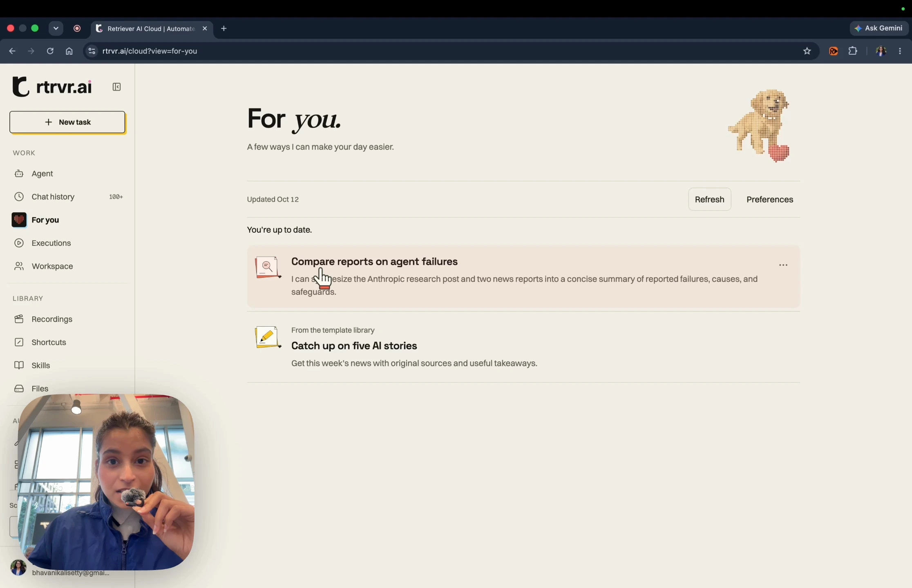Click the Files drive icon
The height and width of the screenshot is (588, 912).
[x=19, y=389]
